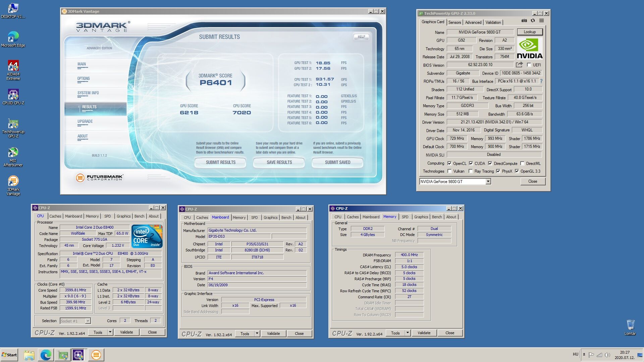Open Lomtár recycle bin icon

(x=630, y=327)
